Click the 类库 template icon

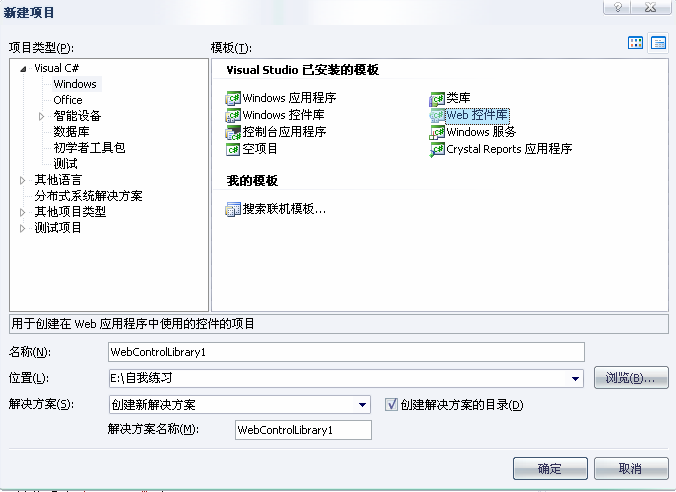[437, 99]
